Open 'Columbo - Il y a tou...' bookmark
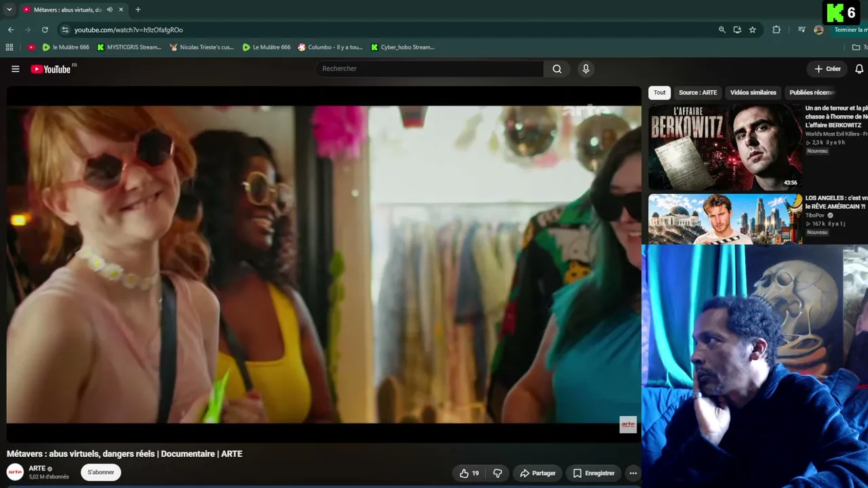Image resolution: width=868 pixels, height=488 pixels. [330, 47]
